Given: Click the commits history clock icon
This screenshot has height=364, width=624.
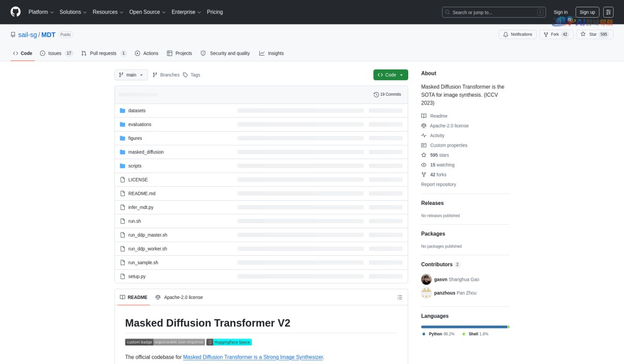Looking at the screenshot, I should (x=376, y=95).
